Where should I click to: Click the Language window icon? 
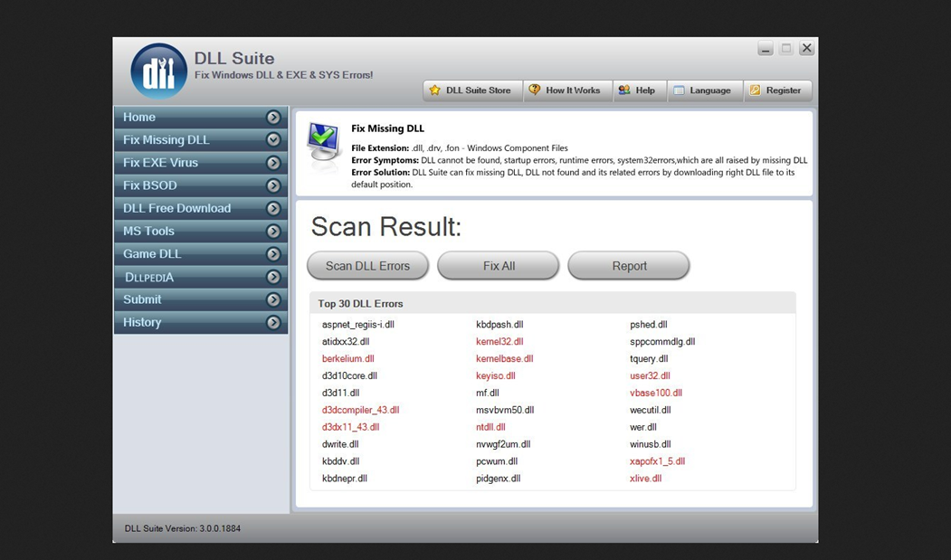(679, 90)
